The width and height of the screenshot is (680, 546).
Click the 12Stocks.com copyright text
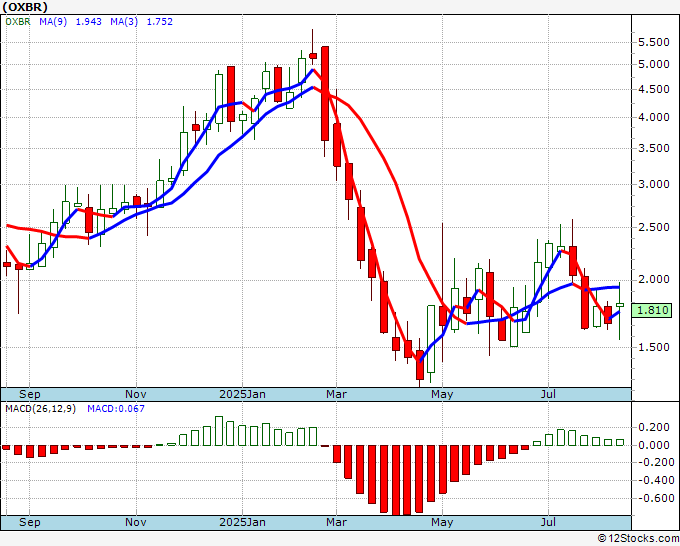pos(638,538)
